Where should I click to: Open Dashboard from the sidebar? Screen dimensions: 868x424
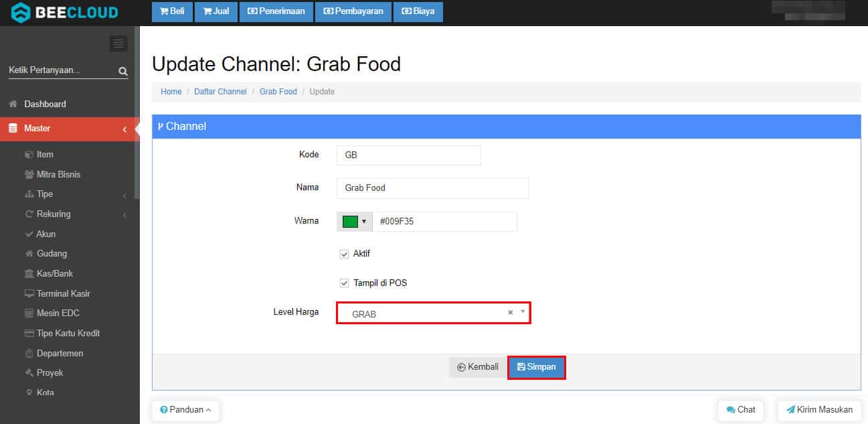pyautogui.click(x=45, y=104)
